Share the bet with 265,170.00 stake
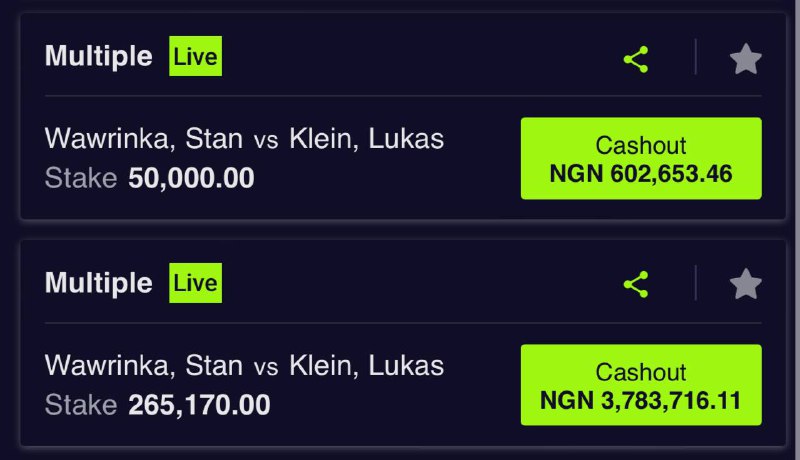Screen dimensions: 800x460 pos(636,285)
